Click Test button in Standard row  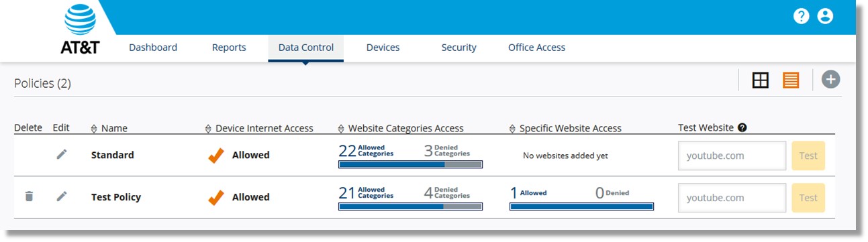point(808,156)
